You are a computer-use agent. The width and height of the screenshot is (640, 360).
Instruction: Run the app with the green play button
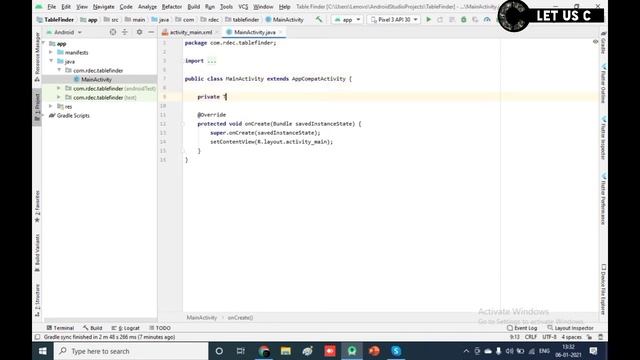429,19
